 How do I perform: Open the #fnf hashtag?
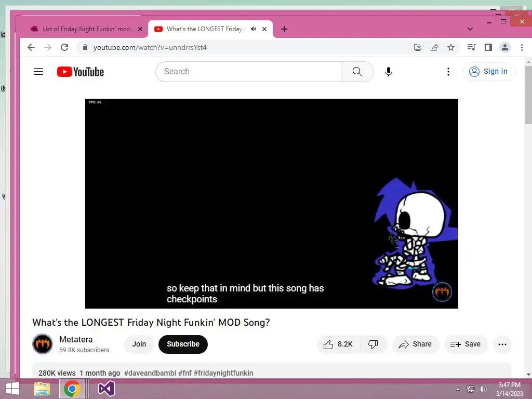tap(185, 373)
